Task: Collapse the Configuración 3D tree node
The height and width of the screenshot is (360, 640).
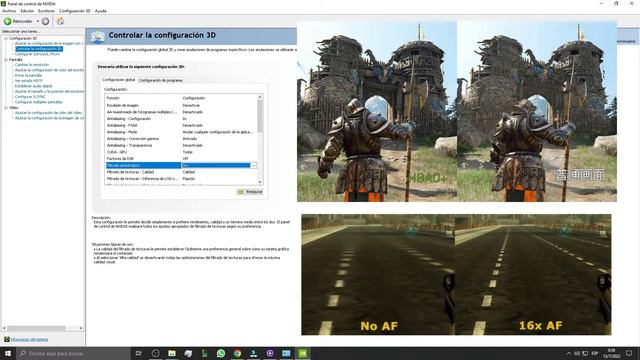Action: coord(6,38)
